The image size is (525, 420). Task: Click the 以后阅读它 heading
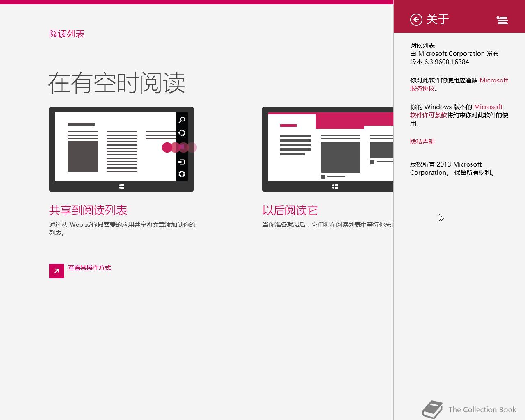(x=290, y=210)
